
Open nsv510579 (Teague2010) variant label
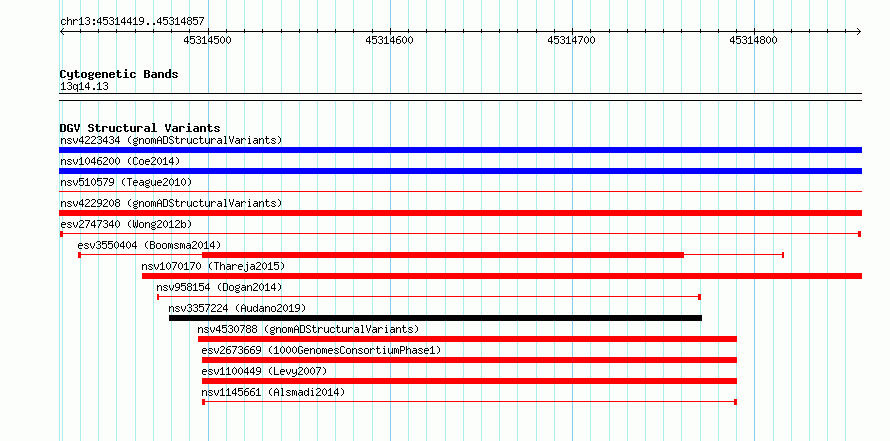pyautogui.click(x=126, y=182)
